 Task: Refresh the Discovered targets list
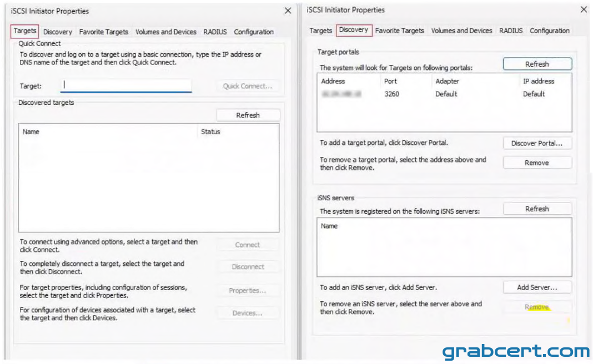coord(248,115)
